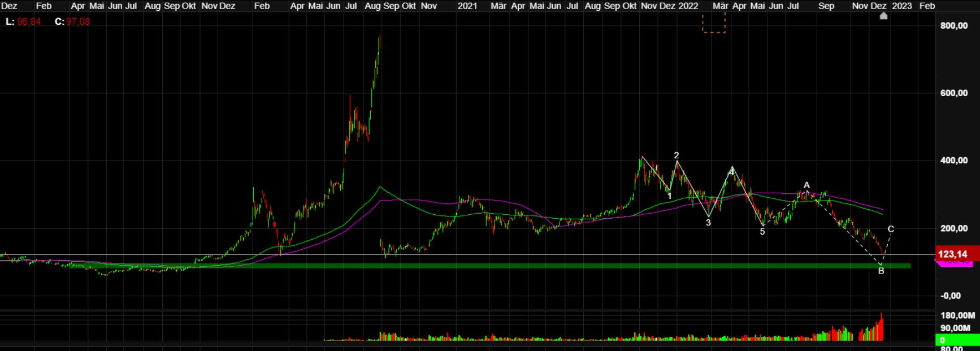Select correction wave label C

tap(891, 229)
